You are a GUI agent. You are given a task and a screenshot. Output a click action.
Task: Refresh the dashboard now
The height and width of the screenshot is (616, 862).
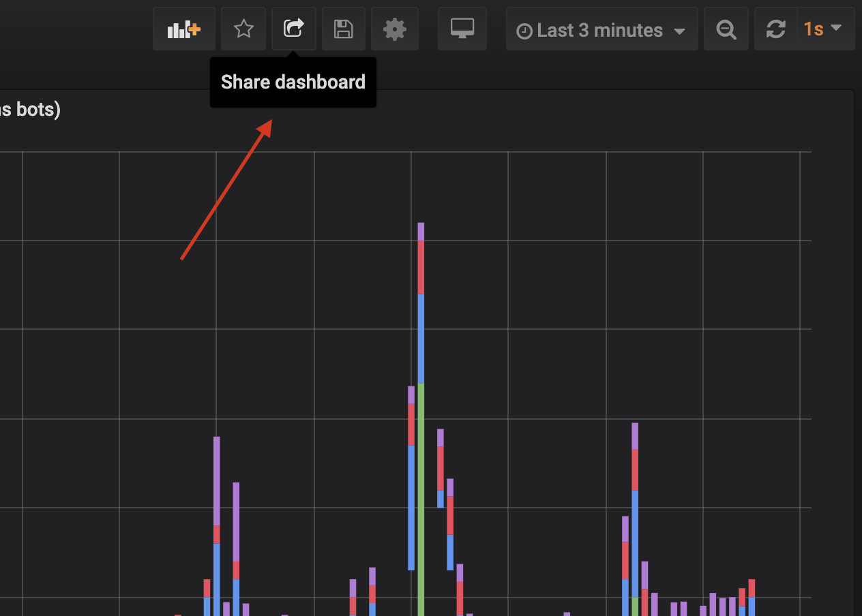pos(775,29)
